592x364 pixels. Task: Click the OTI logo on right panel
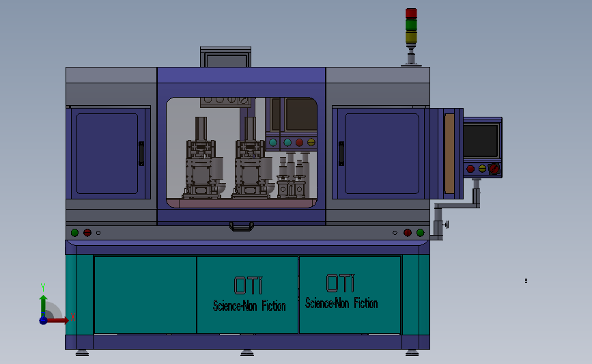pos(341,283)
